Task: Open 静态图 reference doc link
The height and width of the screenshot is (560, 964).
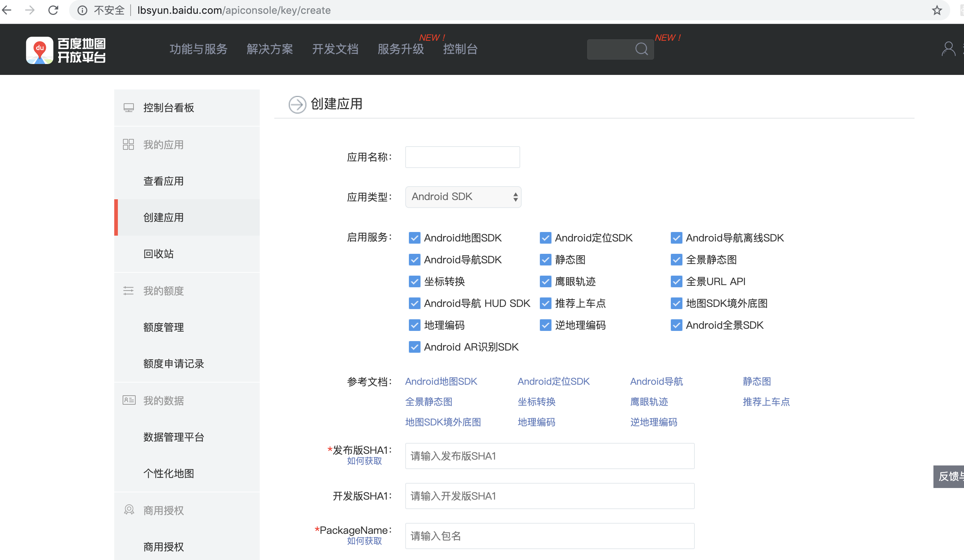Action: 757,381
